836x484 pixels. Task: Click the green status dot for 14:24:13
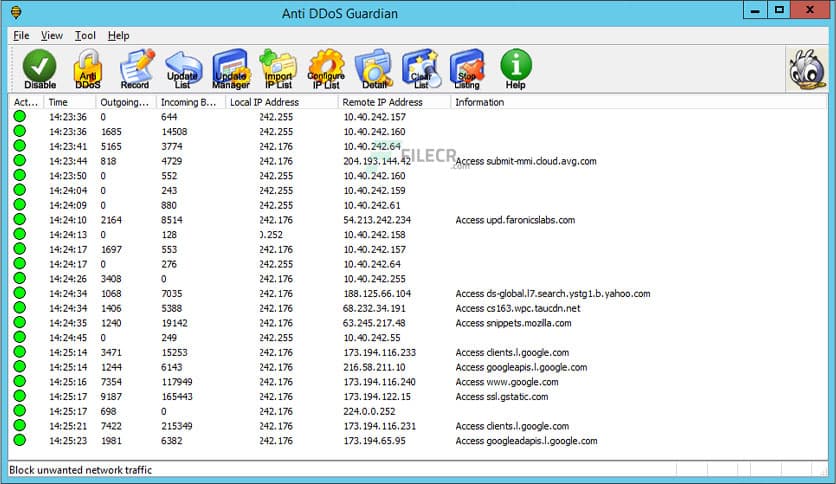tap(20, 234)
